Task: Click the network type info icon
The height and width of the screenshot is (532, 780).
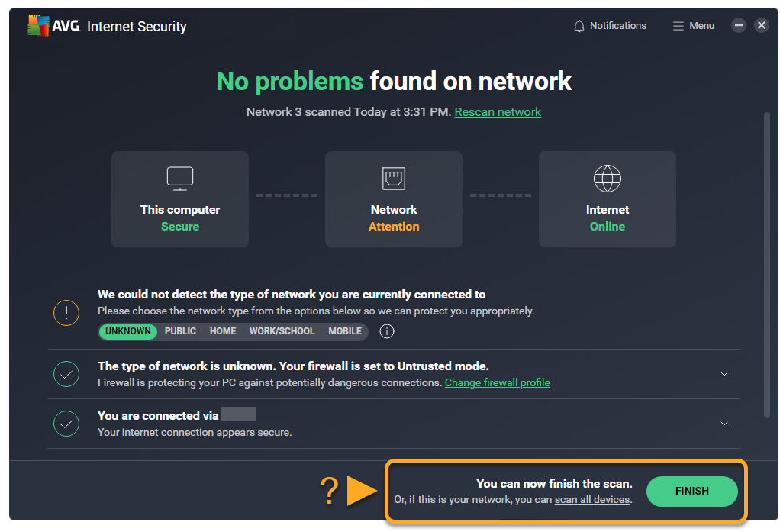Action: coord(387,331)
